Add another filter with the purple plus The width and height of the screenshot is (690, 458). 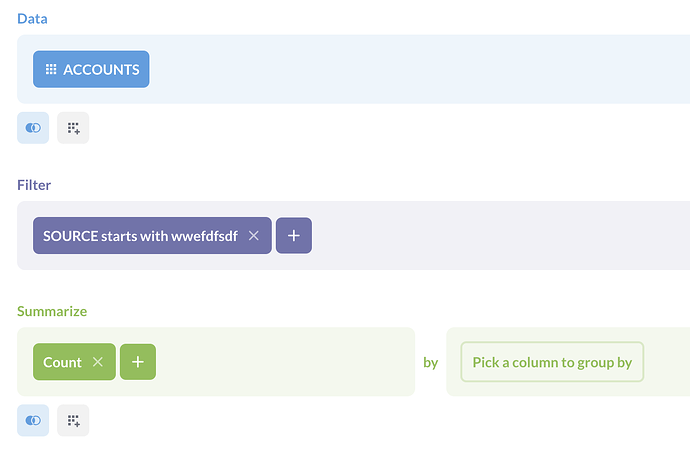(294, 236)
